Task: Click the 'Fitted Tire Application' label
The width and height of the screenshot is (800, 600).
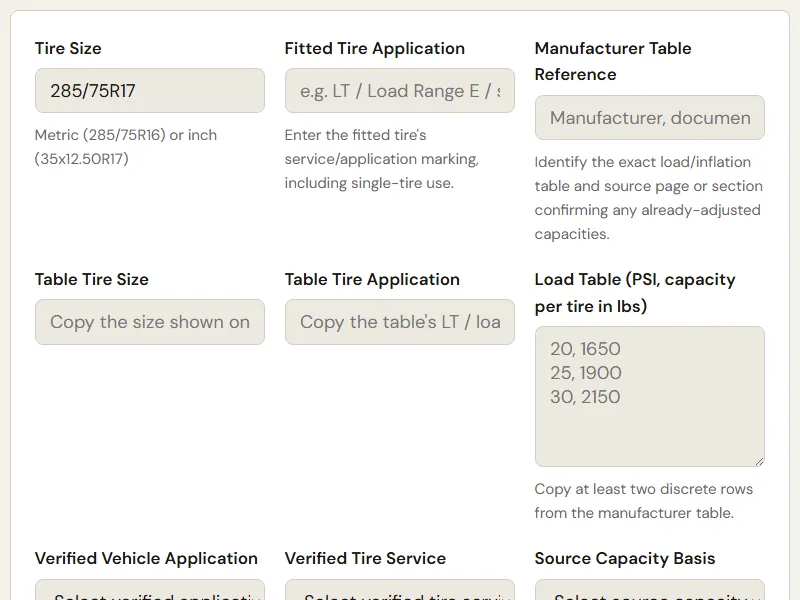Action: coord(374,48)
